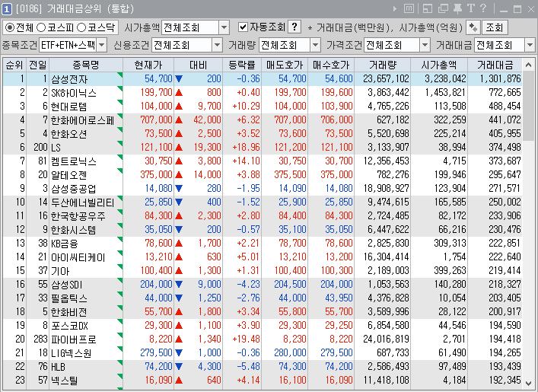
Task: Click the ? button next to 자동조회
Action: [x=294, y=27]
